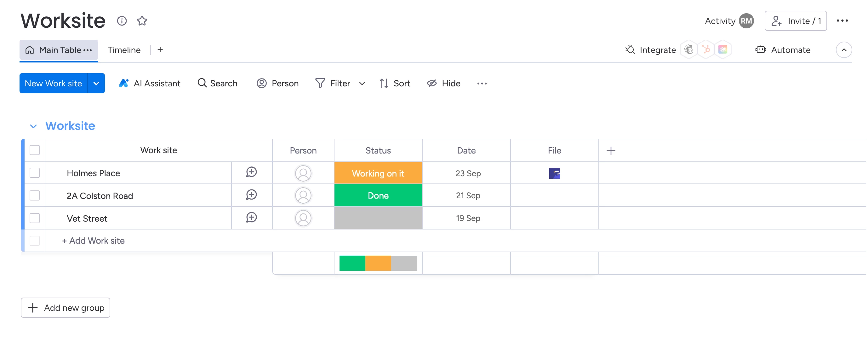Click the Person column header
868x360 pixels.
click(x=303, y=150)
